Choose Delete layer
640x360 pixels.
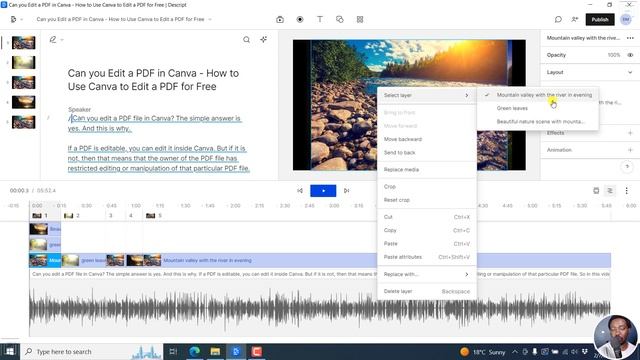click(x=427, y=291)
